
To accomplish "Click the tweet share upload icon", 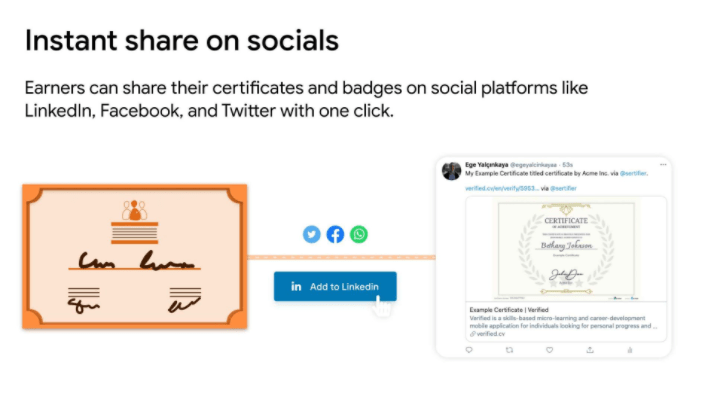I will (x=589, y=350).
